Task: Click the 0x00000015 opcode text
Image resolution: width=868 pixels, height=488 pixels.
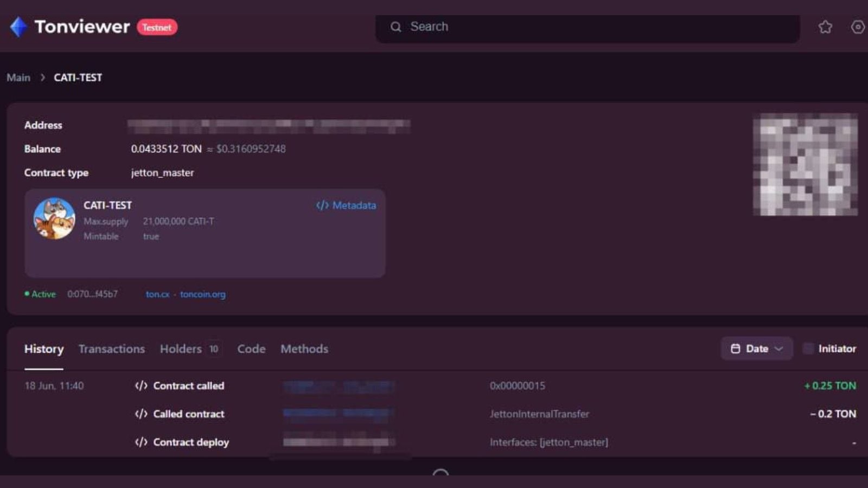Action: [518, 386]
